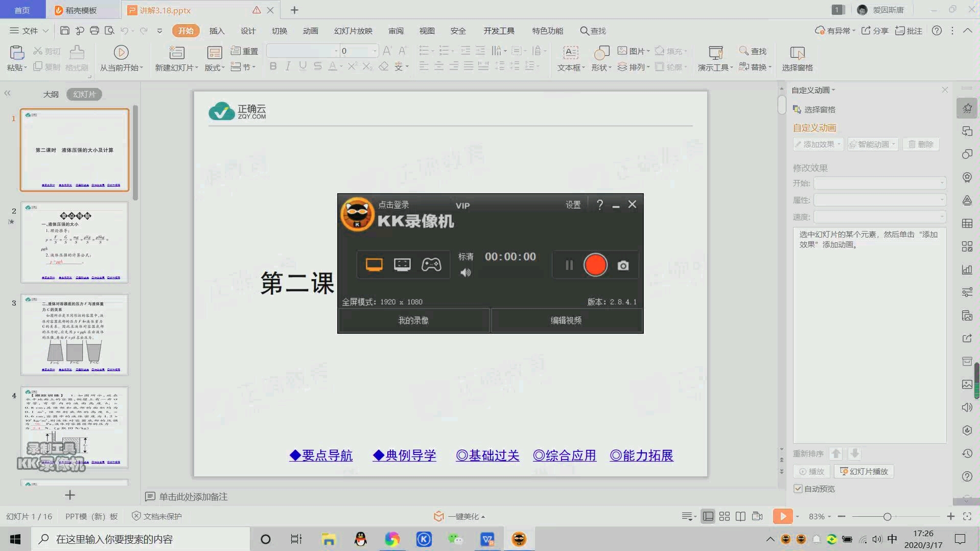Open Windows Start menu
Image resolution: width=980 pixels, height=551 pixels.
click(15, 539)
